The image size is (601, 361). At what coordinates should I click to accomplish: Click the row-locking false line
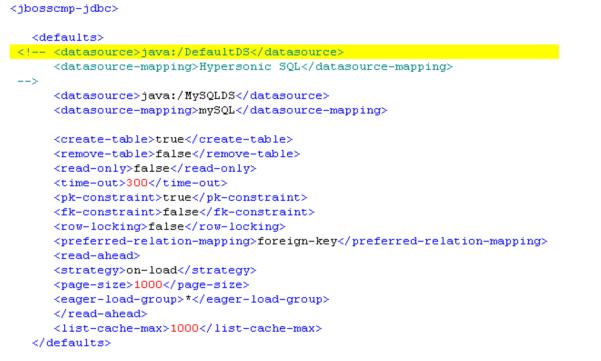pos(170,227)
